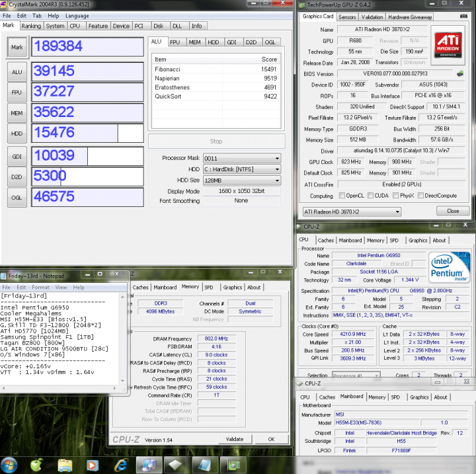The width and height of the screenshot is (476, 474).
Task: Open the green apple taskbar icon
Action: point(36,465)
